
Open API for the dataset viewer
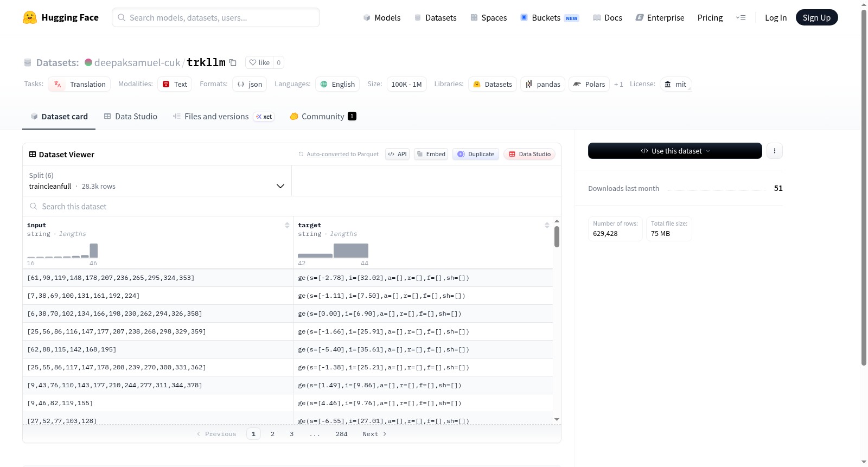pos(397,154)
